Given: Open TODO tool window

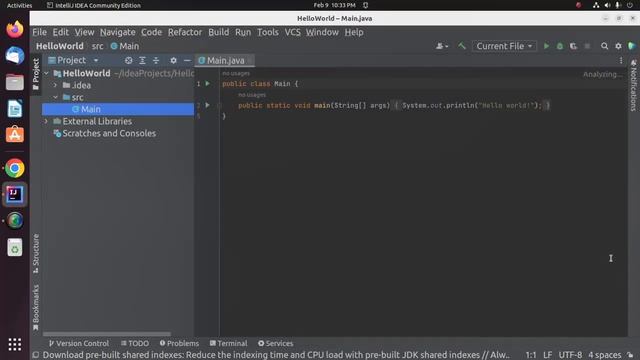Looking at the screenshot, I should 135,343.
